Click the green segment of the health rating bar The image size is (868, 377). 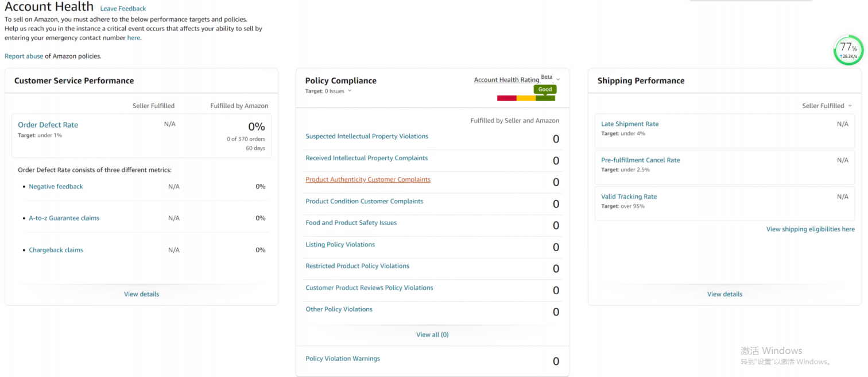[x=545, y=98]
